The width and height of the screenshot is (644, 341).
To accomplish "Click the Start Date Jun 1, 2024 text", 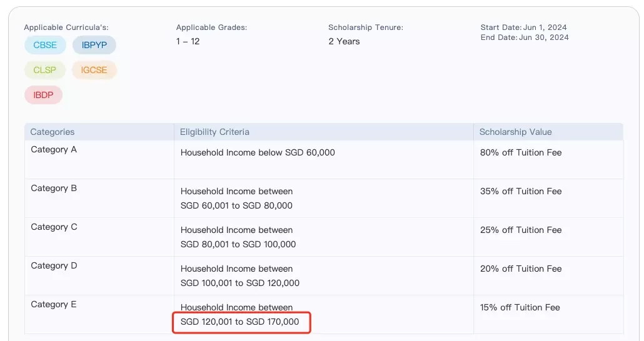I will pyautogui.click(x=524, y=27).
